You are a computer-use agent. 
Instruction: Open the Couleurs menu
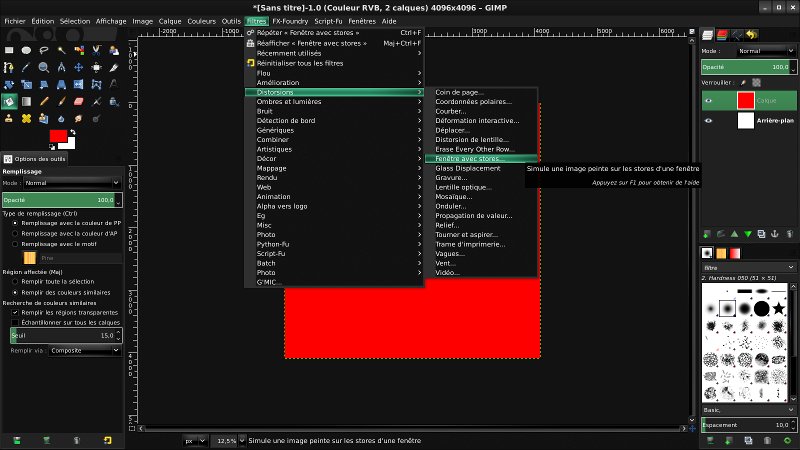[x=202, y=21]
